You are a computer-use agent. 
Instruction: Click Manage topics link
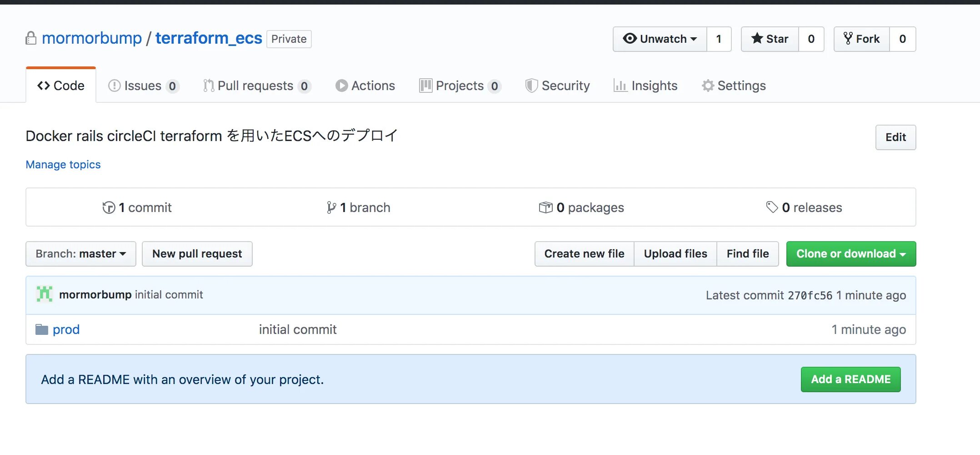pos(63,165)
